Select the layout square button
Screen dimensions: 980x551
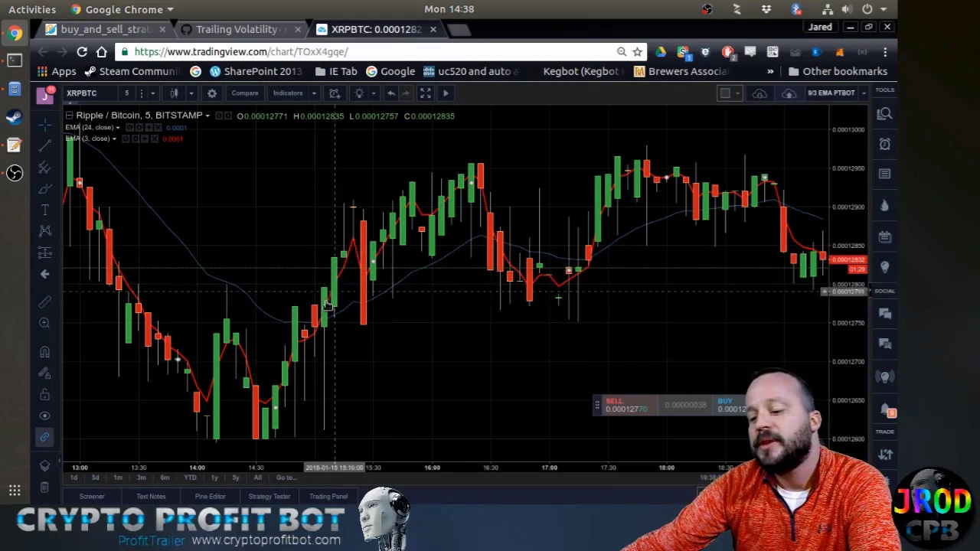coord(725,93)
